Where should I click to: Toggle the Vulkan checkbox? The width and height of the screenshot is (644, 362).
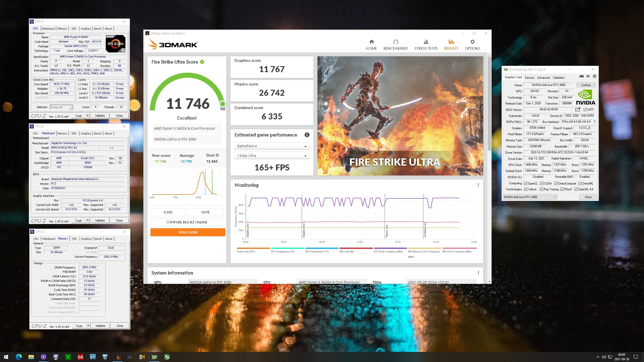[x=526, y=189]
